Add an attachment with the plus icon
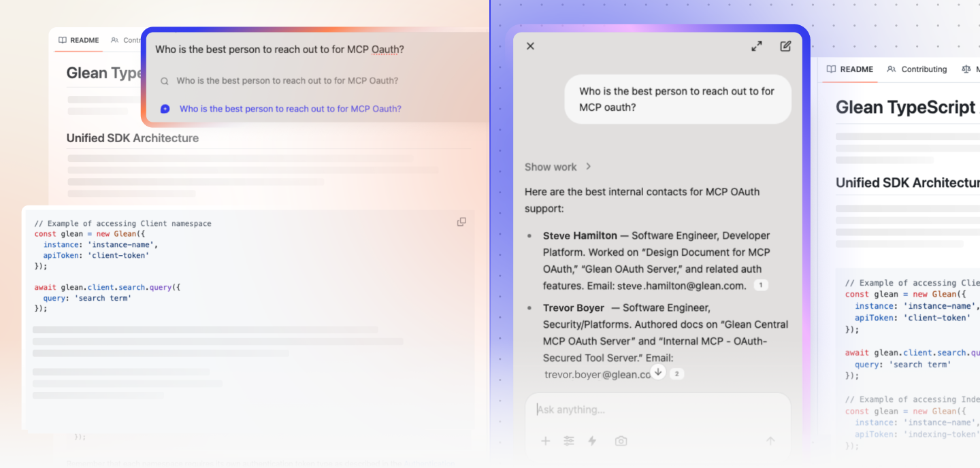980x468 pixels. pyautogui.click(x=545, y=441)
